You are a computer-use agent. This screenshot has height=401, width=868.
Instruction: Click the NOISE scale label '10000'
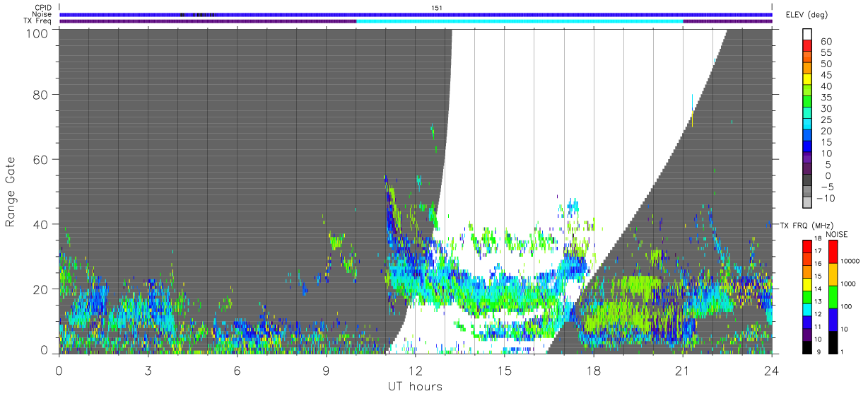(x=850, y=261)
